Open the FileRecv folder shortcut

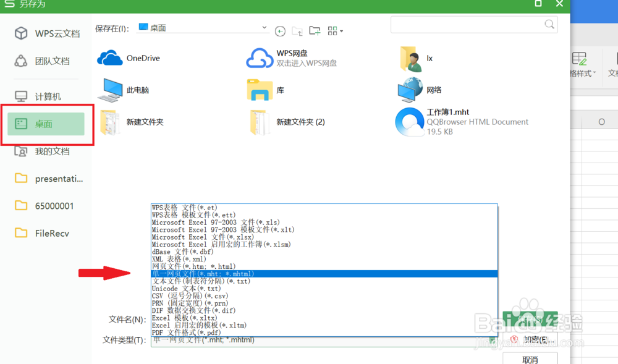point(41,233)
